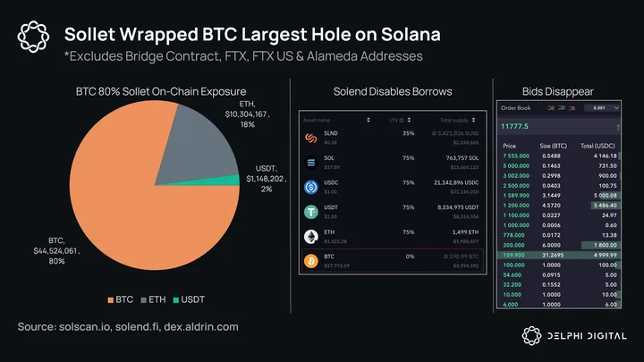Toggle the third order book view icon
The width and height of the screenshot is (644, 362).
[572, 108]
